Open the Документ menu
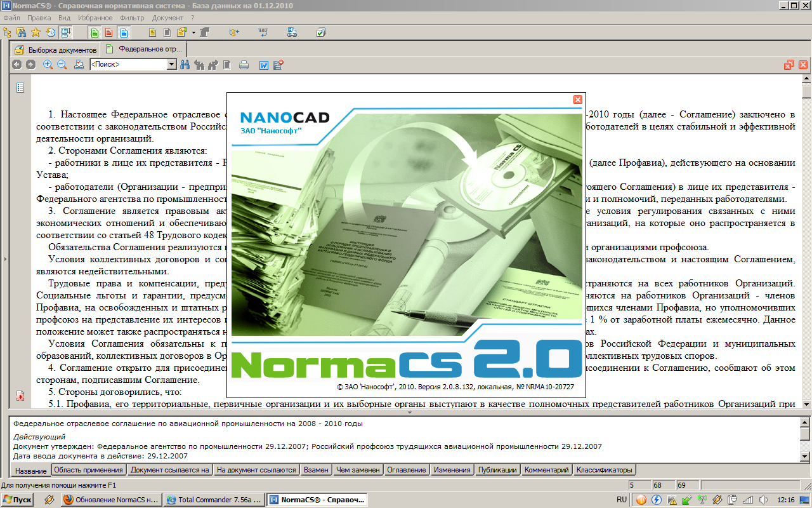This screenshot has height=508, width=812. pos(168,18)
